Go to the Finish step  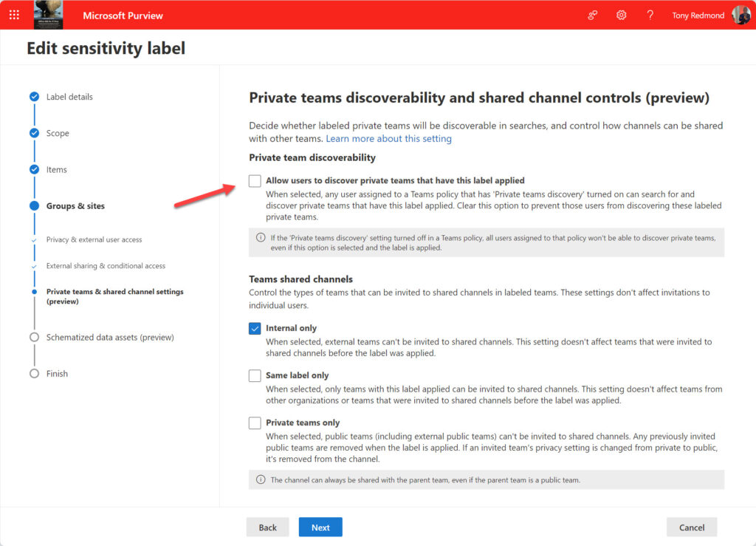click(57, 374)
